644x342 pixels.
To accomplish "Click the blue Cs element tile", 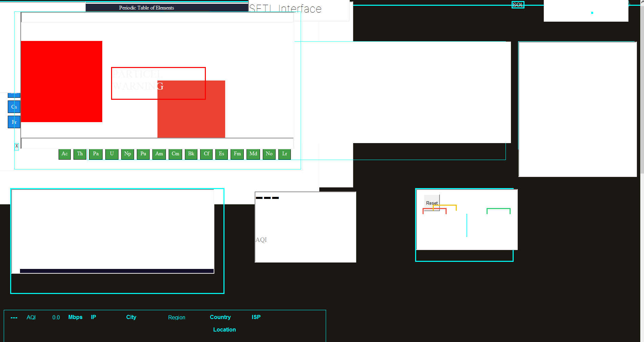I will pos(14,107).
